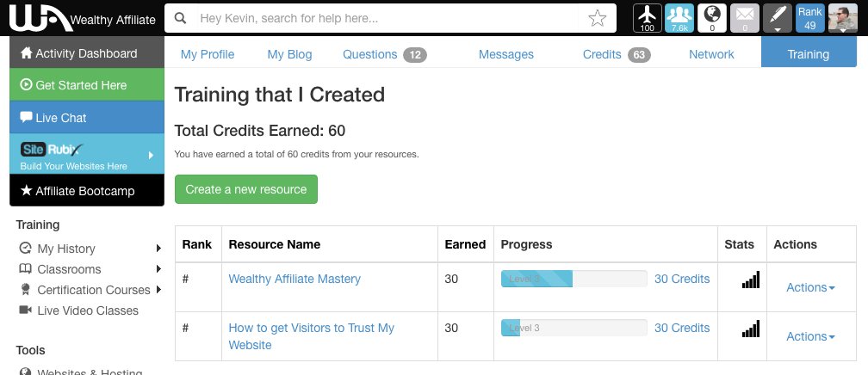This screenshot has width=868, height=375.
Task: Open the followers icon showing 7.6k
Action: click(x=679, y=18)
